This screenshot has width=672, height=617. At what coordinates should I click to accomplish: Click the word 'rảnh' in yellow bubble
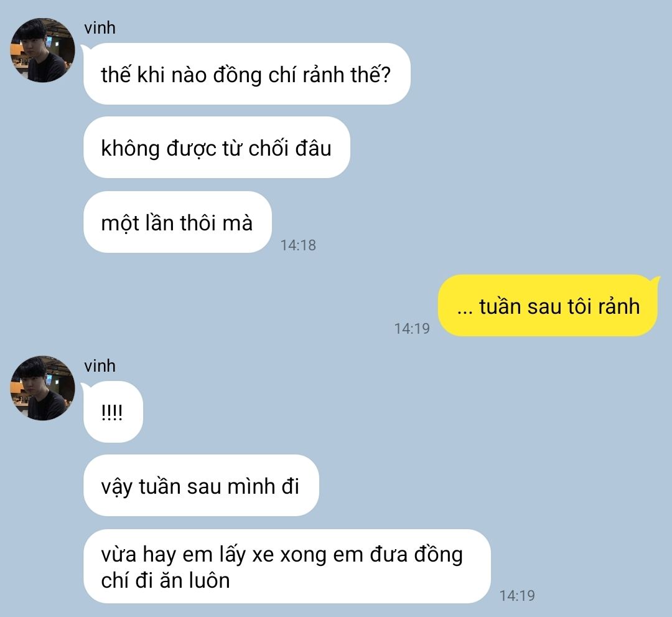tap(619, 306)
